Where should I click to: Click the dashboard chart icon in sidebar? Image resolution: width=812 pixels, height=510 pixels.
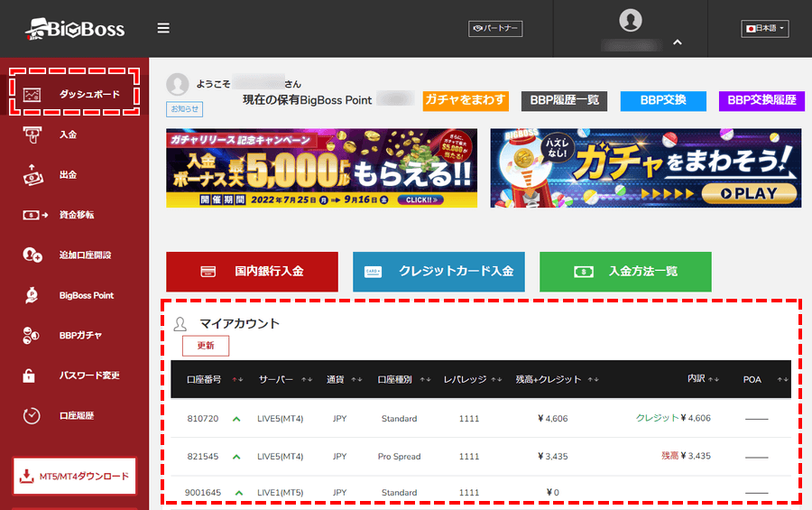[x=32, y=95]
